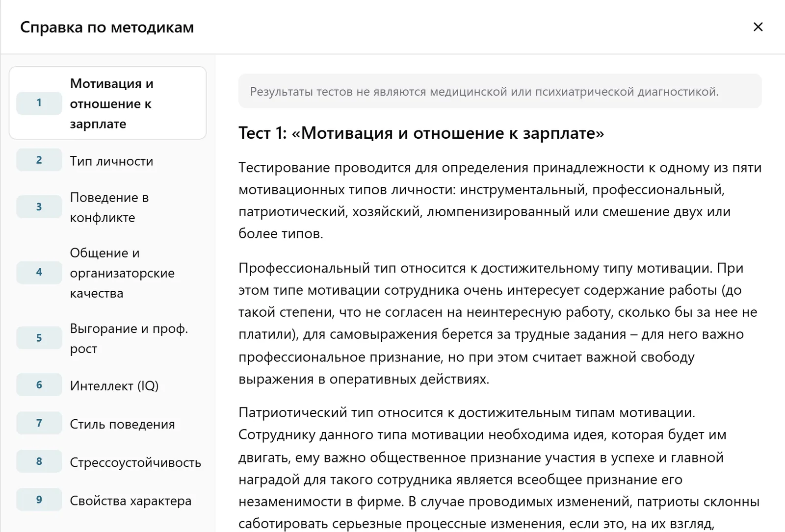This screenshot has width=785, height=532.
Task: Click heading Тест 1: «Мотивация и отношение к зарплате»
Action: click(421, 133)
